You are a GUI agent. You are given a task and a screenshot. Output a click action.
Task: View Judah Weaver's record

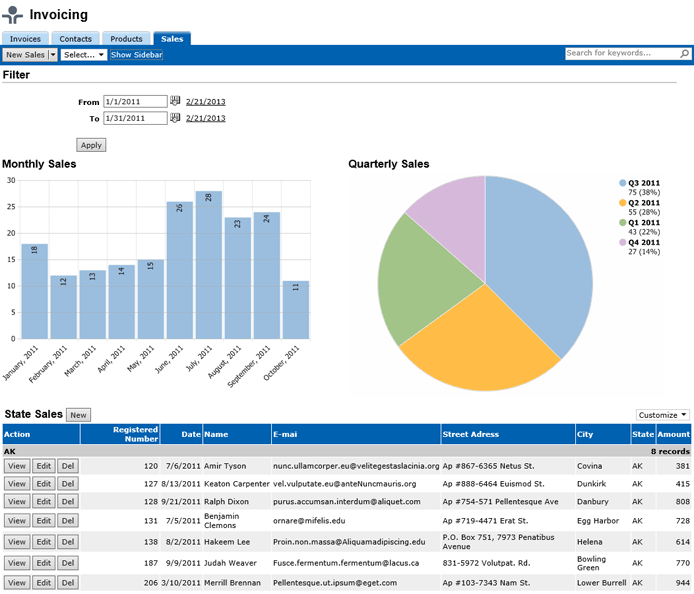pos(17,563)
